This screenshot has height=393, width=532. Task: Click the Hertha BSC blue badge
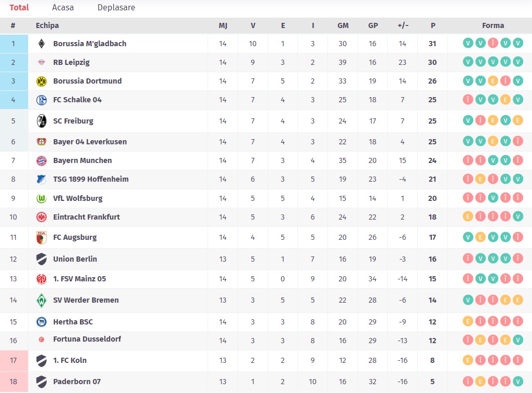42,322
